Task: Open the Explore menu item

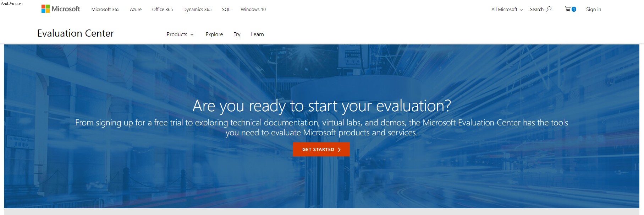Action: tap(214, 34)
